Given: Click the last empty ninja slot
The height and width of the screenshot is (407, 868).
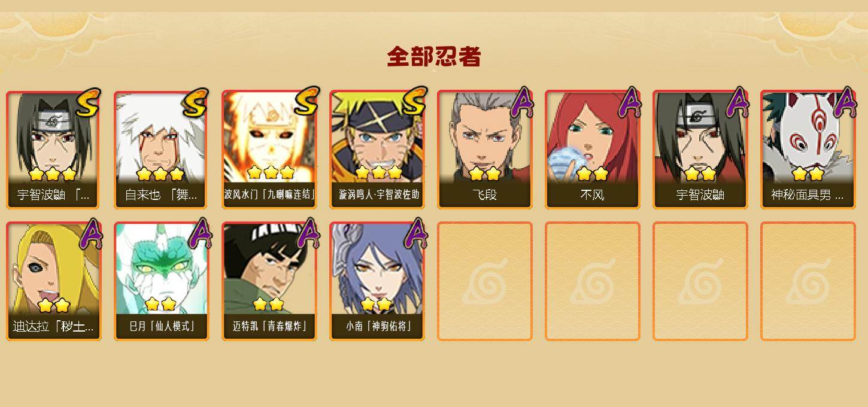Looking at the screenshot, I should [808, 281].
